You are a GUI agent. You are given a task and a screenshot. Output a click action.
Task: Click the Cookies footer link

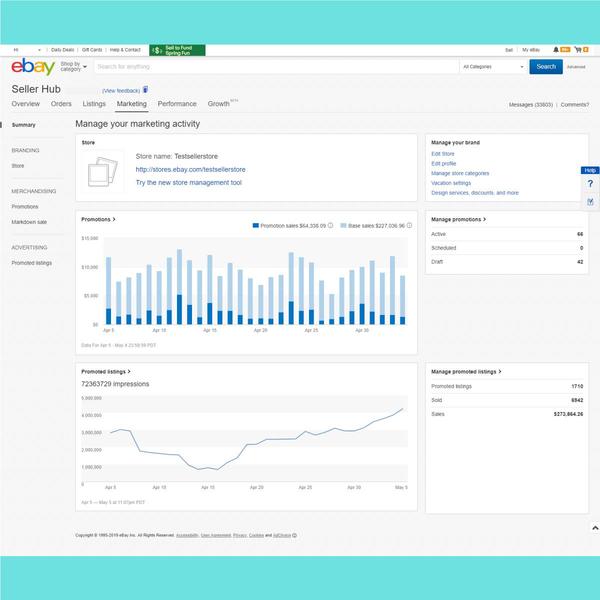coord(256,535)
